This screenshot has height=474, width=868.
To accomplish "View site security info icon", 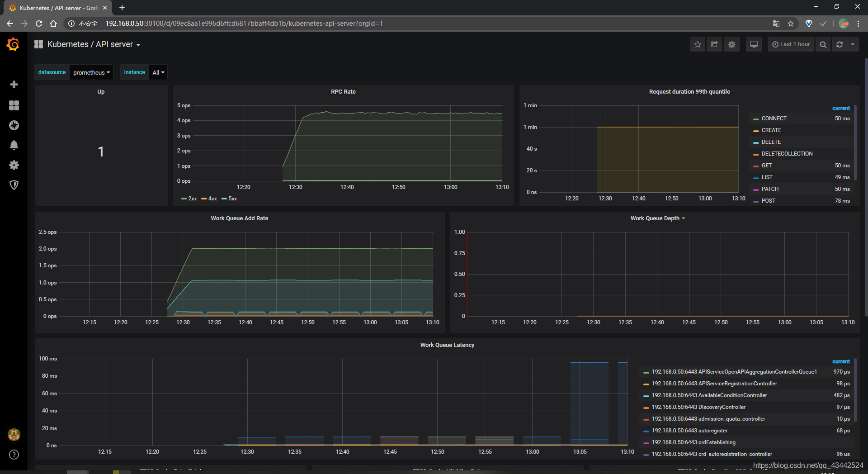I will tap(71, 24).
